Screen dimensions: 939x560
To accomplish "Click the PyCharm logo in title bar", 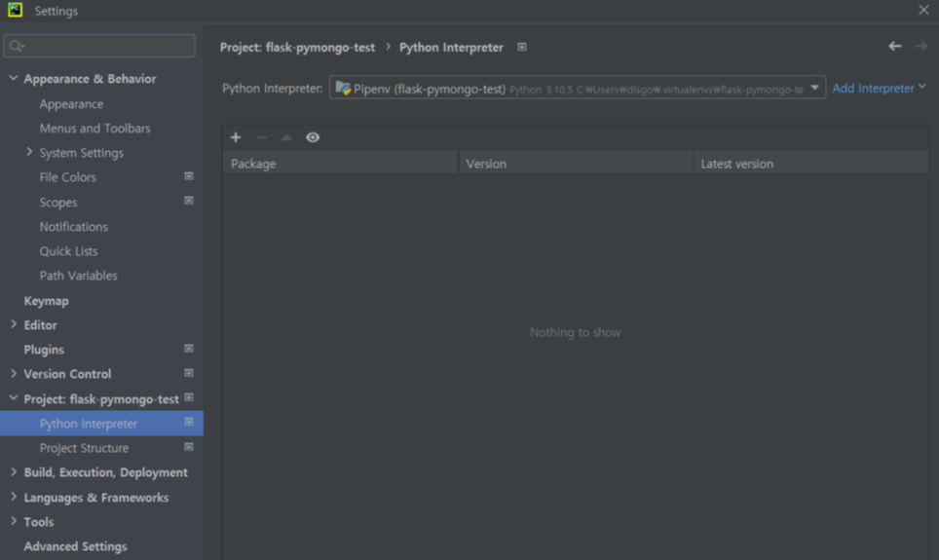I will pyautogui.click(x=15, y=10).
